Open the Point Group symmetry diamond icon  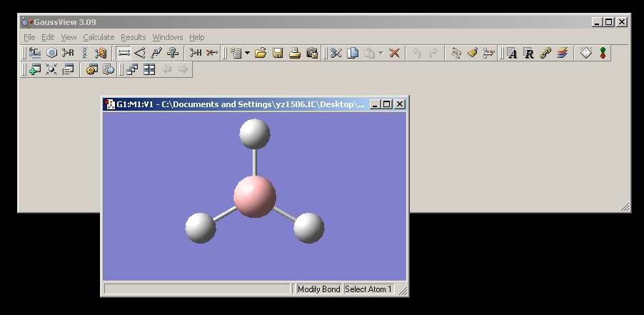(x=585, y=53)
